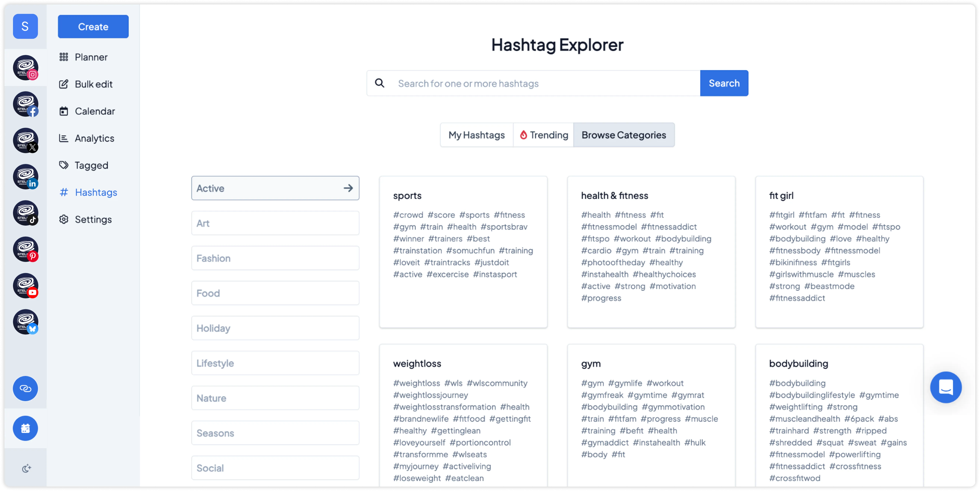Click the Trending flame icon
This screenshot has height=491, width=980.
point(523,135)
